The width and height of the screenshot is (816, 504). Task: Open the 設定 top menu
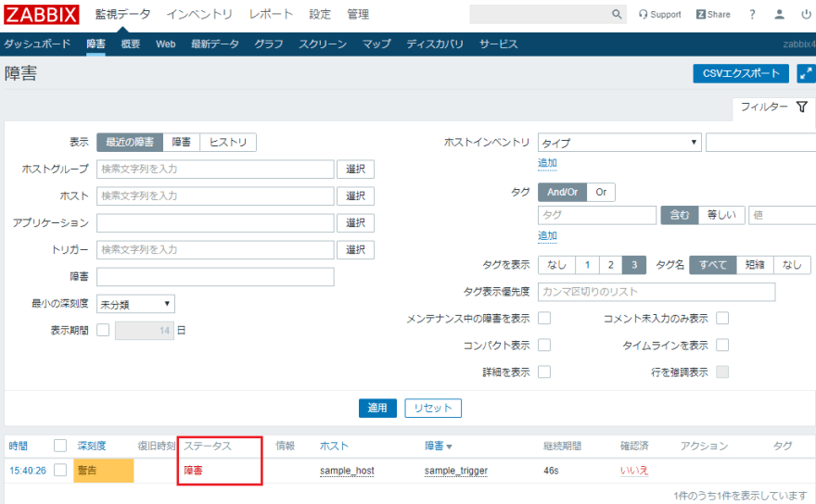[320, 14]
